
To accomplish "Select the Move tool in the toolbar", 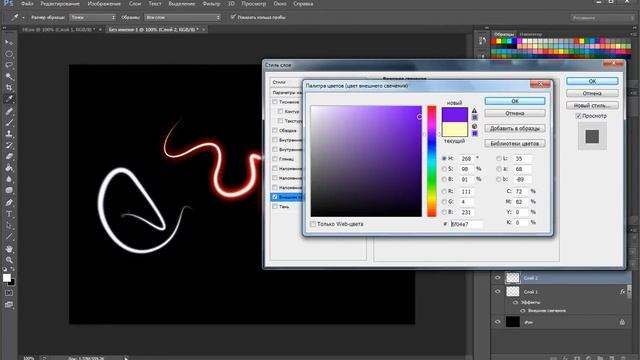I will coord(9,42).
